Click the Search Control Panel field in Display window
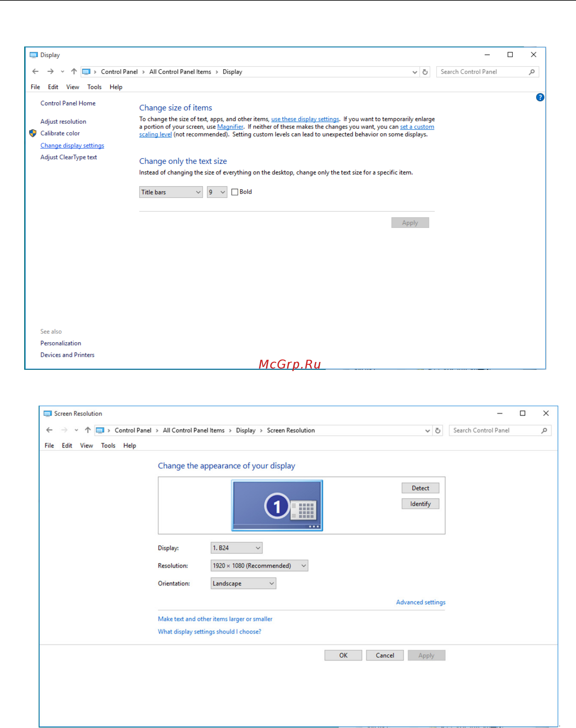Image resolution: width=576 pixels, height=728 pixels. coord(487,72)
